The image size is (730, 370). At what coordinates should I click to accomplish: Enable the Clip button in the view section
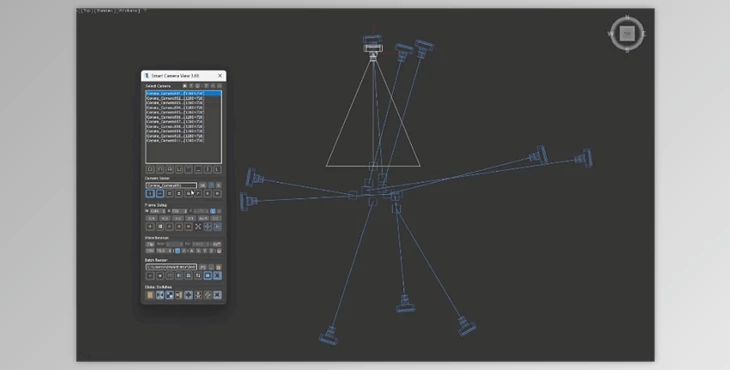point(150,244)
